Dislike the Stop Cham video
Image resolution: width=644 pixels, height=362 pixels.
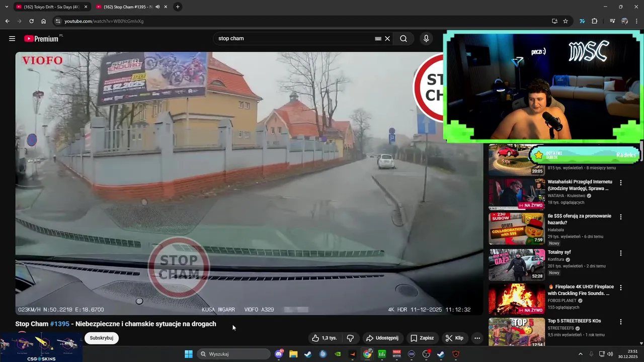(x=350, y=338)
